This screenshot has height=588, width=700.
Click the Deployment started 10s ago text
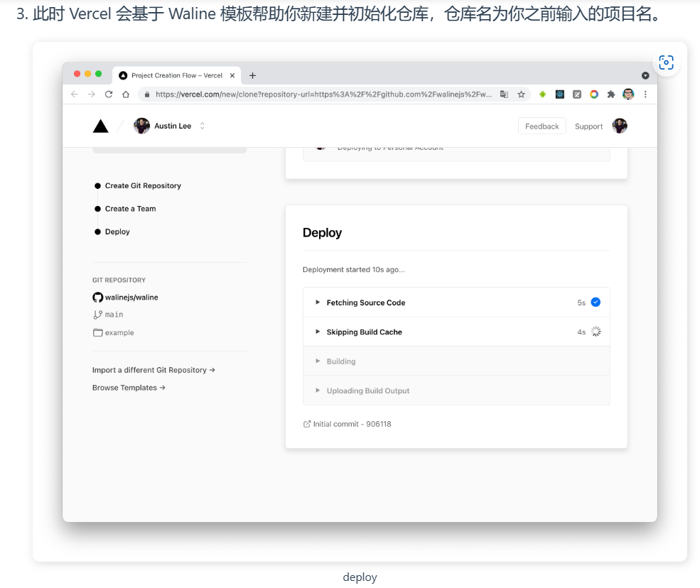[354, 269]
